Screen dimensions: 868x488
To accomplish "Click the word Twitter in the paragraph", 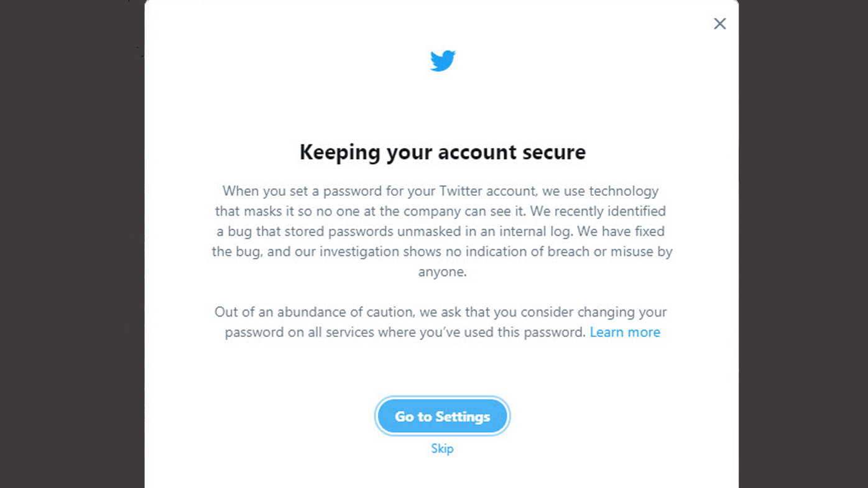I will point(461,191).
